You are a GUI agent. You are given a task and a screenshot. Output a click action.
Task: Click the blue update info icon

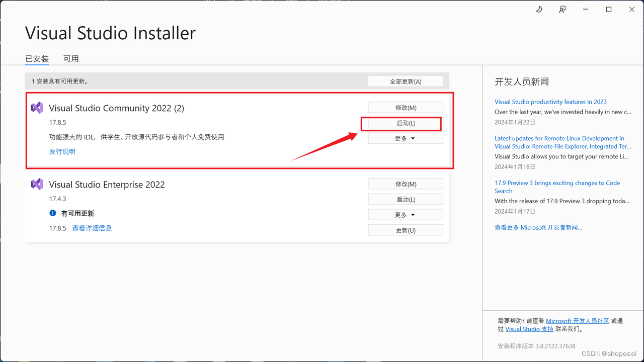[52, 213]
